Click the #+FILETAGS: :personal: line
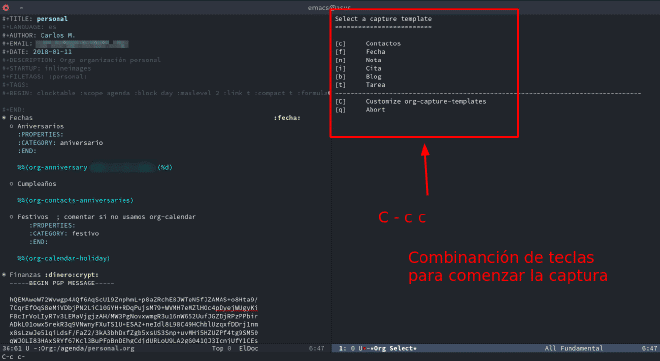The image size is (660, 361). 45,77
